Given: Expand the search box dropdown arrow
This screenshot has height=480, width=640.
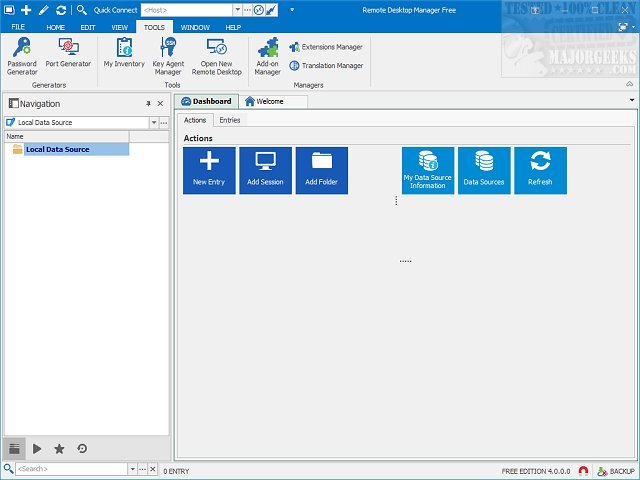Looking at the screenshot, I should click(130, 469).
